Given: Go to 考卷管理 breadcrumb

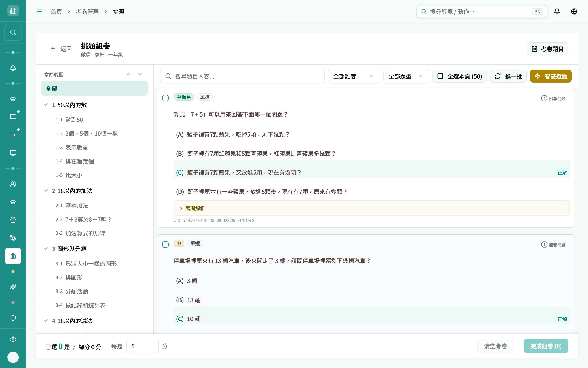Looking at the screenshot, I should point(87,11).
